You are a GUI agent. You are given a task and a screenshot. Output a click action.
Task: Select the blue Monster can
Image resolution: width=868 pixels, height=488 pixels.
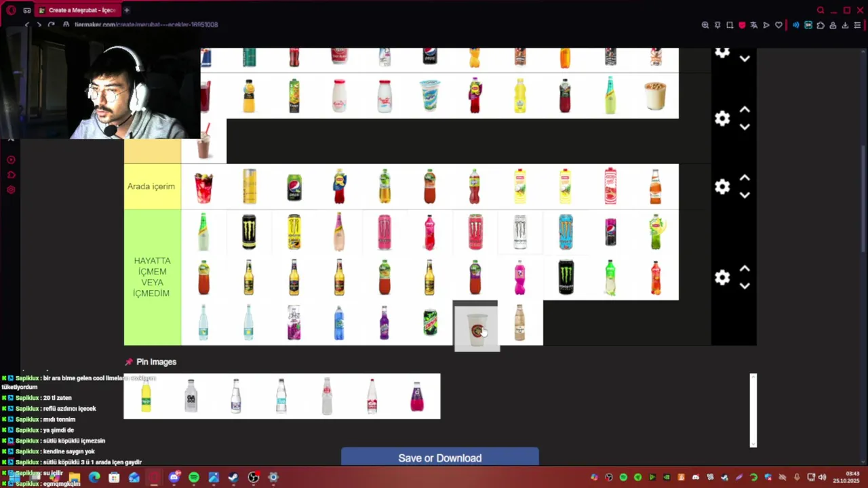[566, 232]
